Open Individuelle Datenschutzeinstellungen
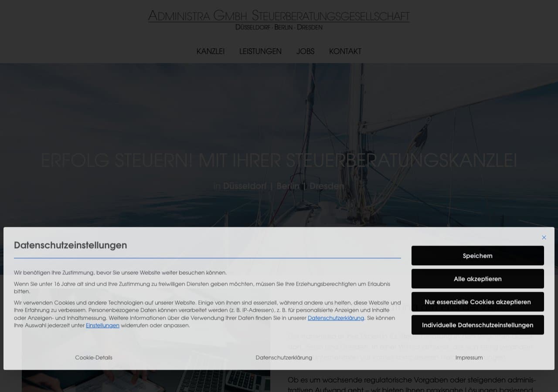Screen dimensions: 558x392 click(477, 325)
